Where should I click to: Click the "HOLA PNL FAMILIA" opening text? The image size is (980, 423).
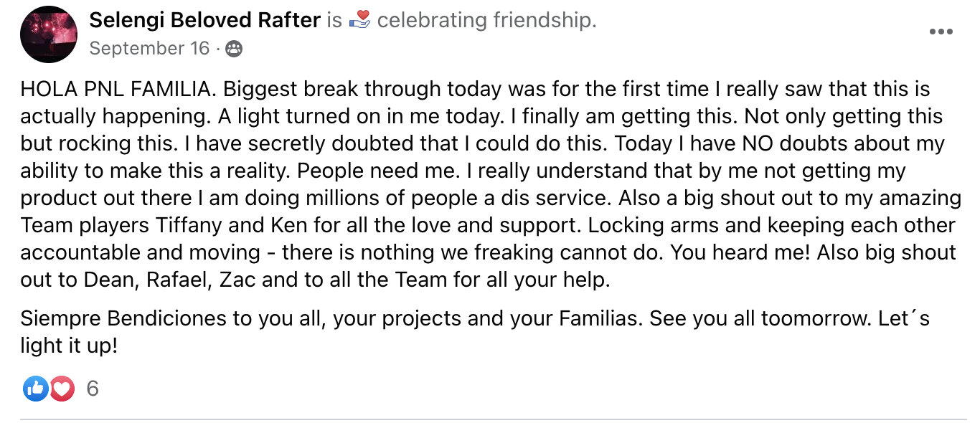[x=118, y=90]
